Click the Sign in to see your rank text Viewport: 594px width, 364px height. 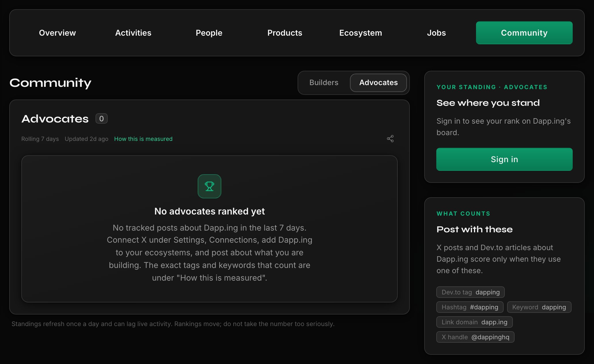pos(503,127)
